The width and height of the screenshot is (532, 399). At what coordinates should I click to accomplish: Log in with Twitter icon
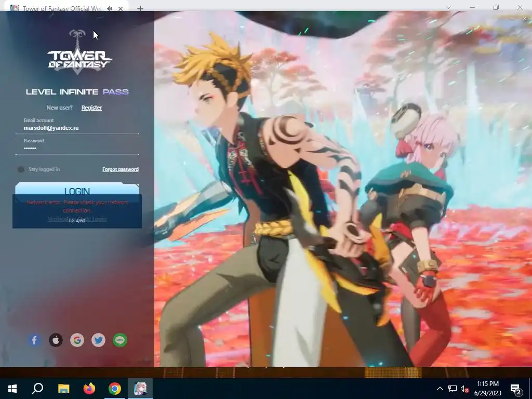pos(98,340)
